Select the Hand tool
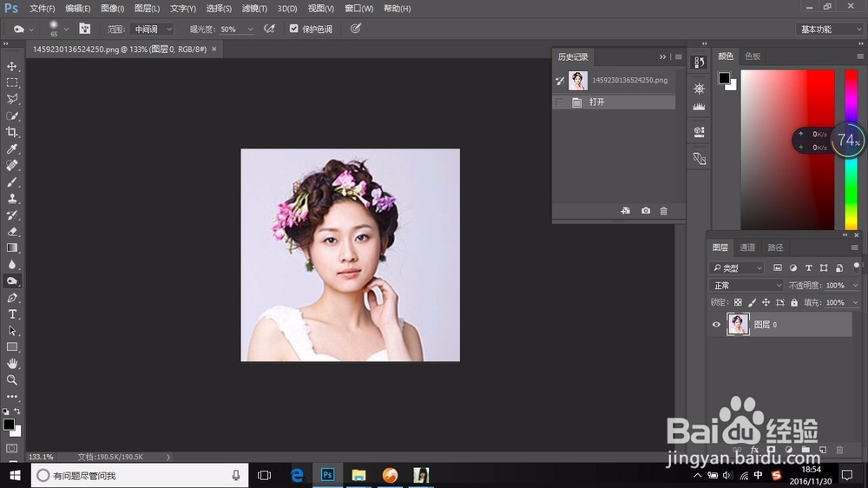868x488 pixels. 11,363
